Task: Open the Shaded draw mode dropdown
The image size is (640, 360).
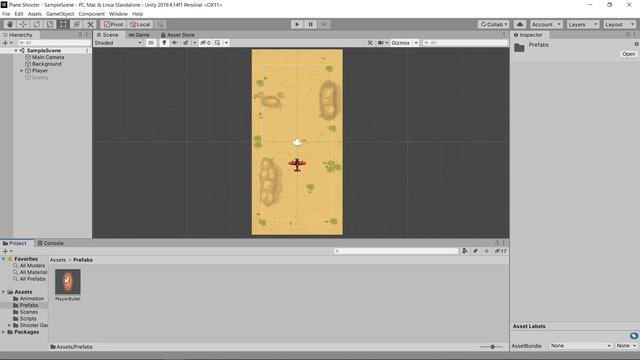Action: coord(118,43)
